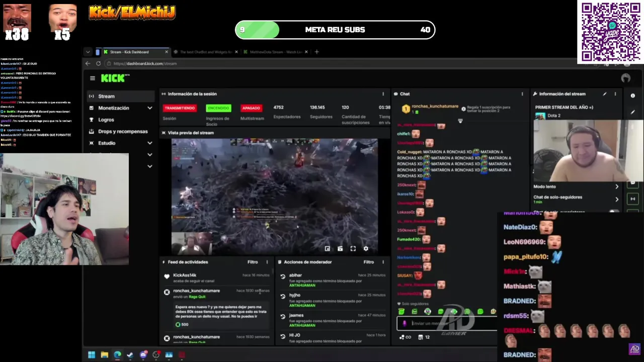Edit stream info with header pencil icon
Image resolution: width=644 pixels, height=362 pixels.
point(605,94)
